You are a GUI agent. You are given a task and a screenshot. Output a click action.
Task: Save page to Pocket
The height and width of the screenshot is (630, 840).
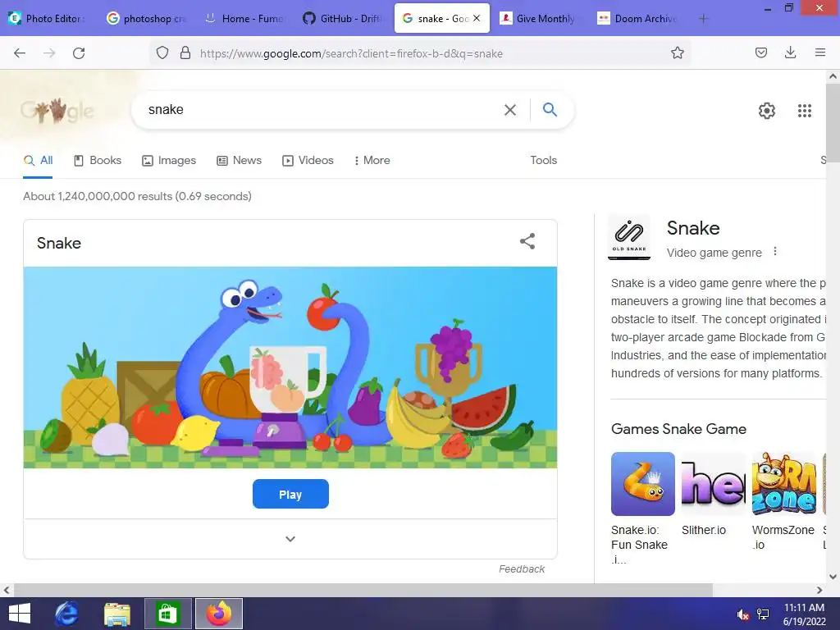(x=760, y=52)
